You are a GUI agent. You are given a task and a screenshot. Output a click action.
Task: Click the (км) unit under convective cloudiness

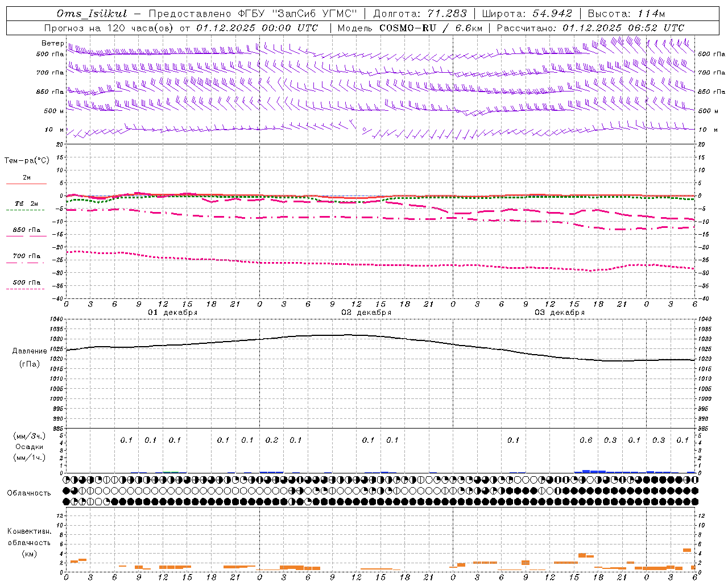coord(29,554)
